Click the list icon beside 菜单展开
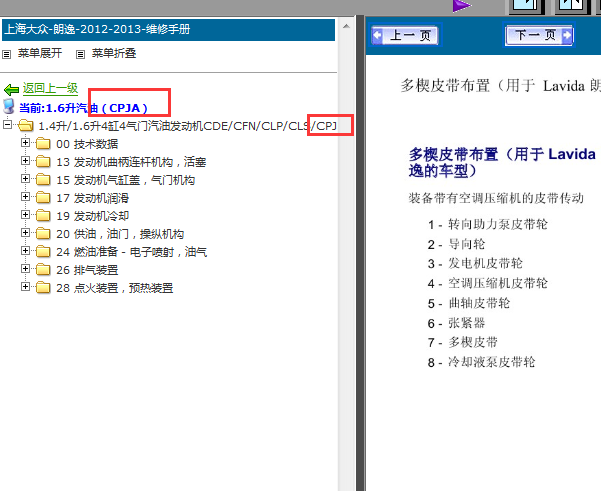Image resolution: width=601 pixels, height=491 pixels. (x=6, y=54)
